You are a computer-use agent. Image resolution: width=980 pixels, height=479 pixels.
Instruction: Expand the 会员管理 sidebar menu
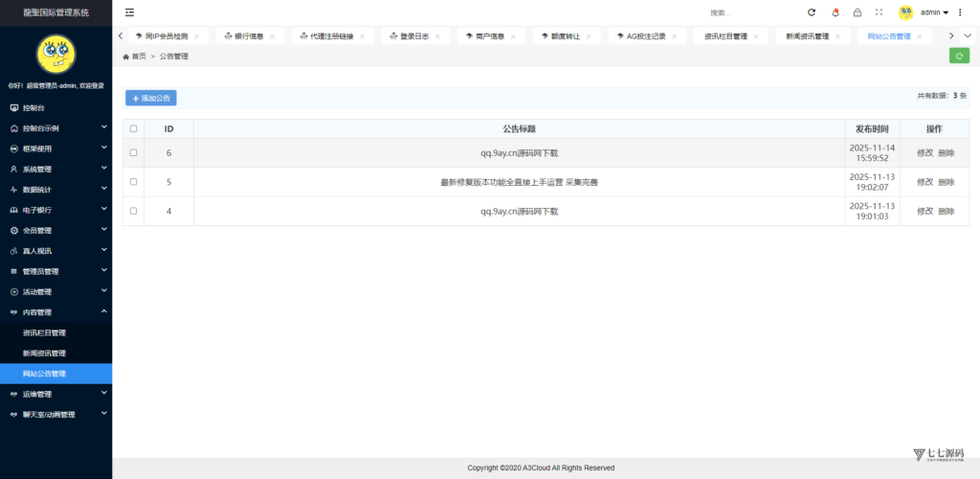(x=56, y=230)
